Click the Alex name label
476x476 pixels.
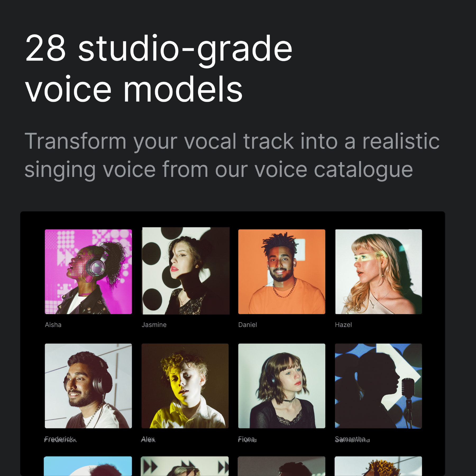tap(148, 439)
